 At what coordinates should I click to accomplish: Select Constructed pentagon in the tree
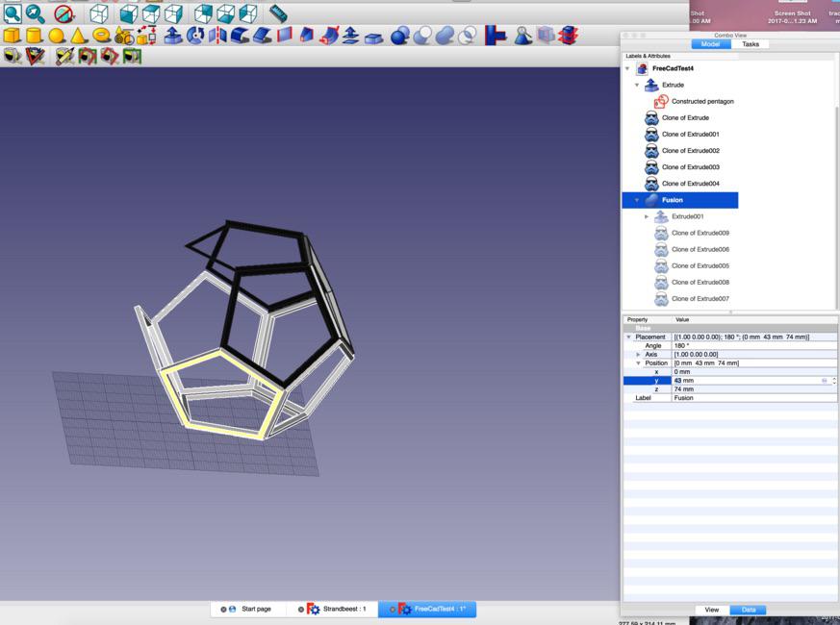[702, 101]
